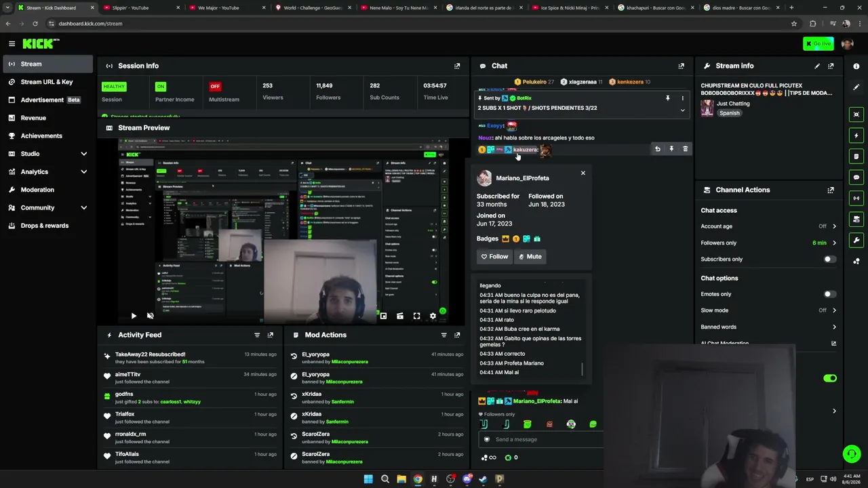
Task: Follow Mariano_ElProfeta from user card
Action: coord(494,256)
